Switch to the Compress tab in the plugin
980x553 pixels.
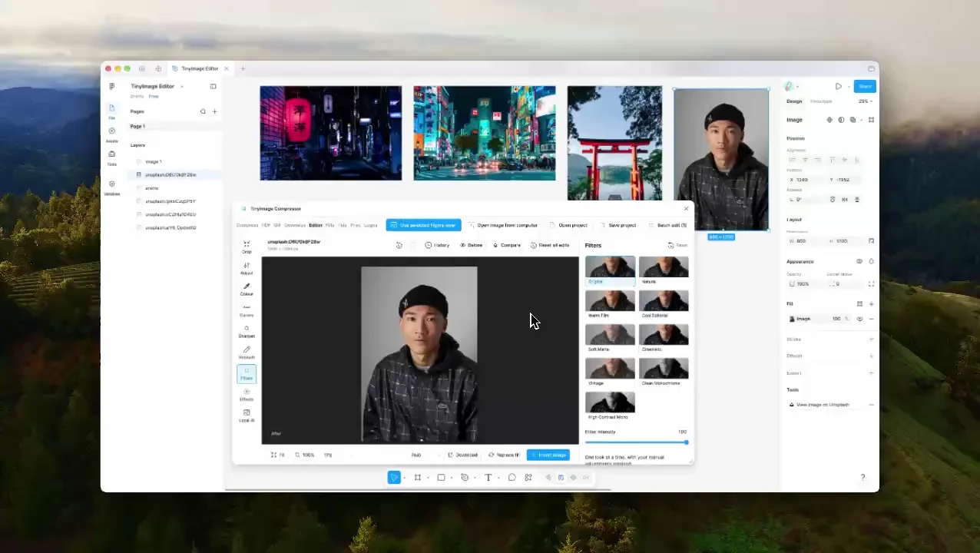tap(247, 225)
